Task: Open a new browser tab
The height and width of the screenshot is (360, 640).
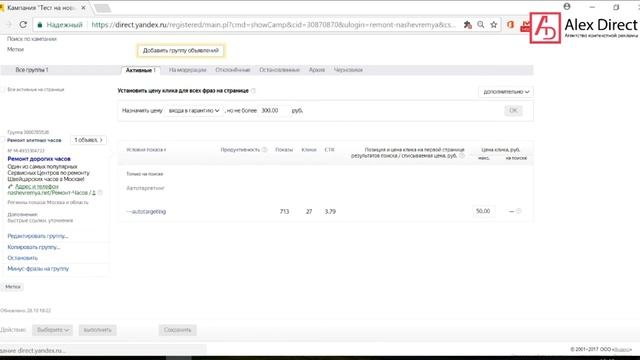Action: click(102, 8)
